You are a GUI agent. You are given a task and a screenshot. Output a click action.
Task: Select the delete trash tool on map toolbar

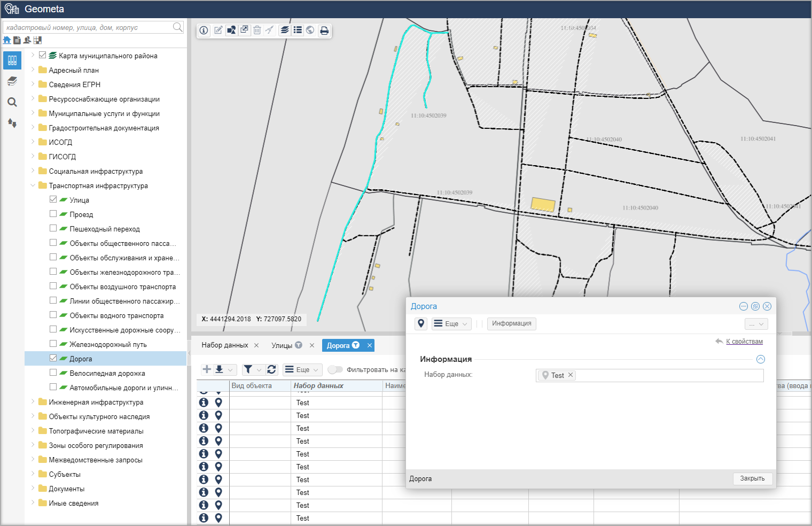point(257,30)
